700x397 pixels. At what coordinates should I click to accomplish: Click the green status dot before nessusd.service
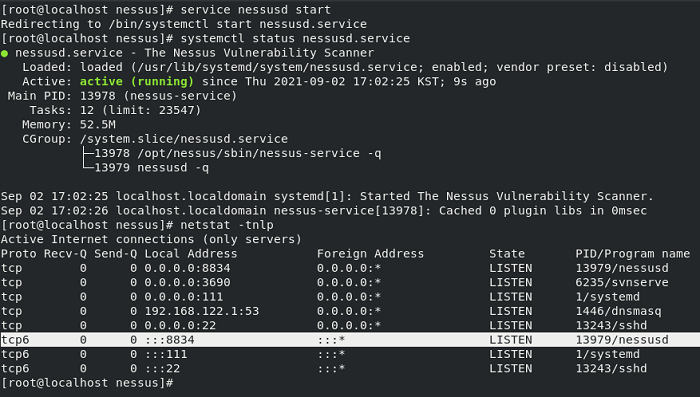click(x=4, y=54)
